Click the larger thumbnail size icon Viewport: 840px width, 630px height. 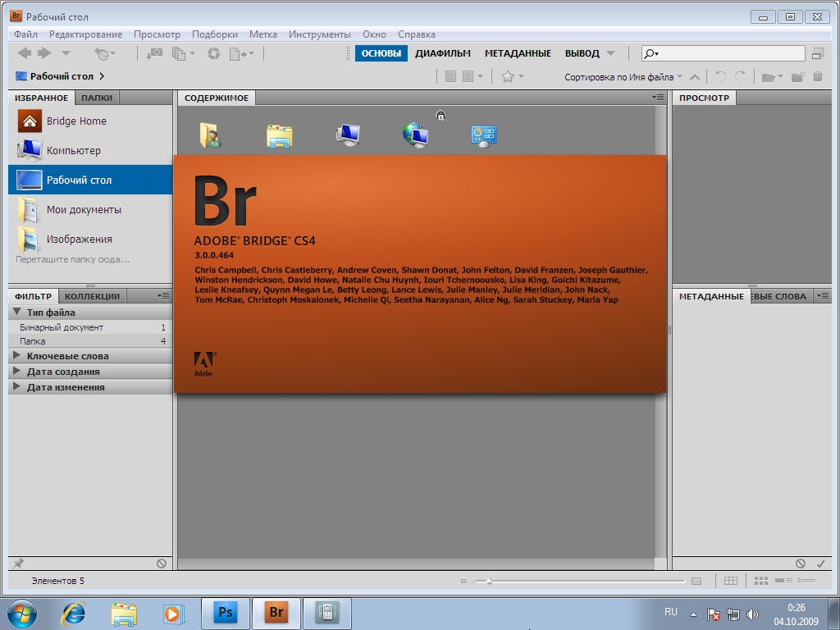(696, 582)
